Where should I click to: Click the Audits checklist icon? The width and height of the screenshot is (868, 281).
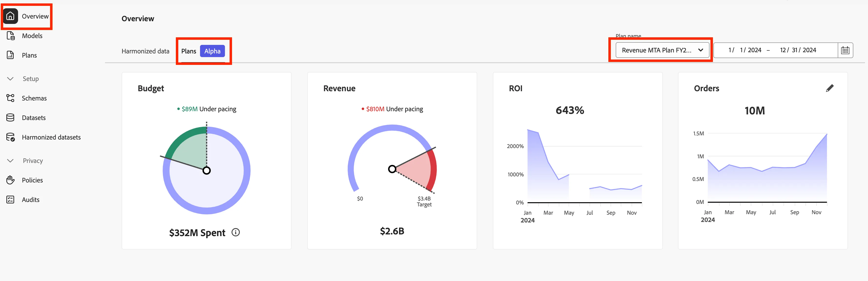(x=11, y=200)
